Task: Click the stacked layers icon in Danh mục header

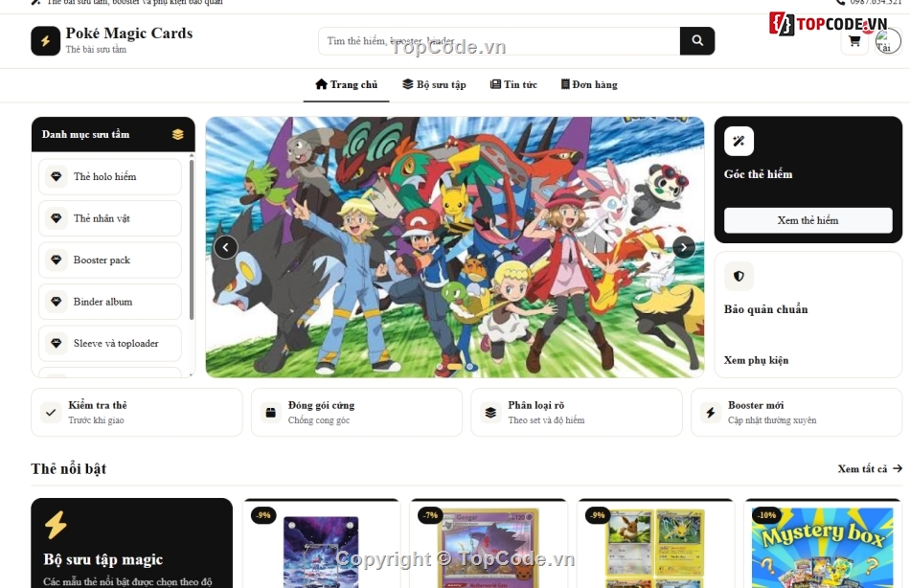Action: coord(178,134)
